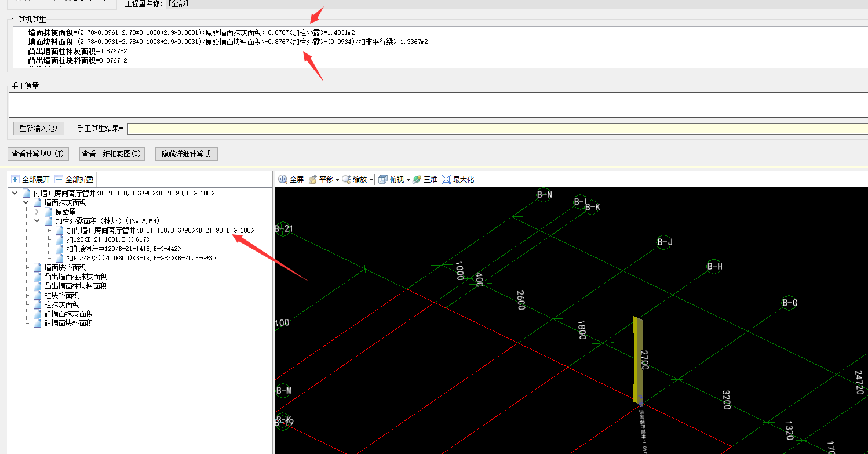868x454 pixels.
Task: Select the 凸出墙面柱块料面积 tree row
Action: (x=75, y=286)
